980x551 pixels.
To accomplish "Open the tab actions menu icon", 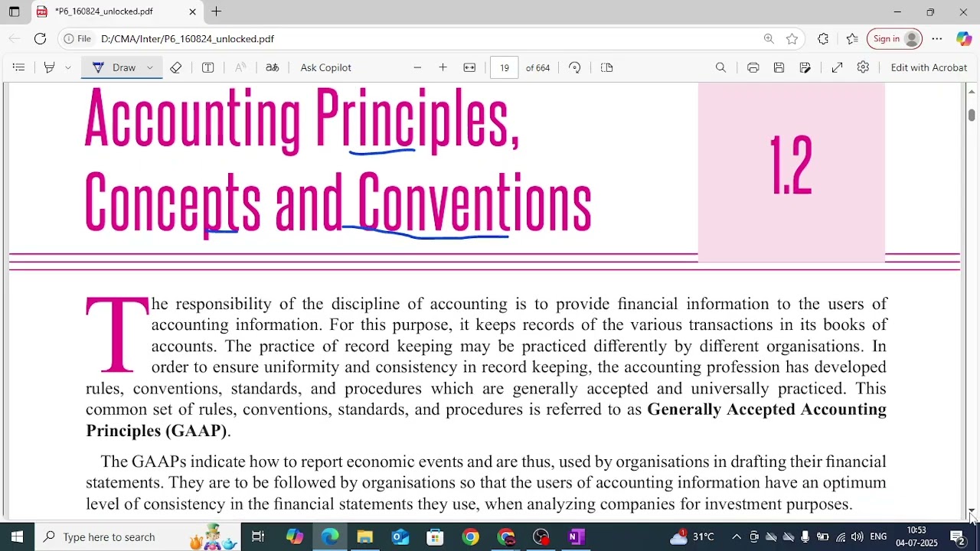I will point(14,11).
